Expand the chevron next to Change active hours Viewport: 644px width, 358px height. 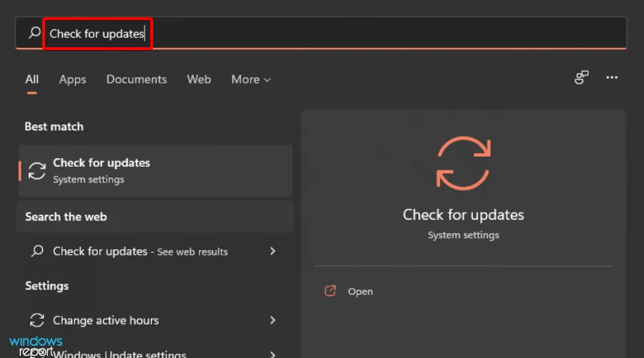(x=273, y=320)
